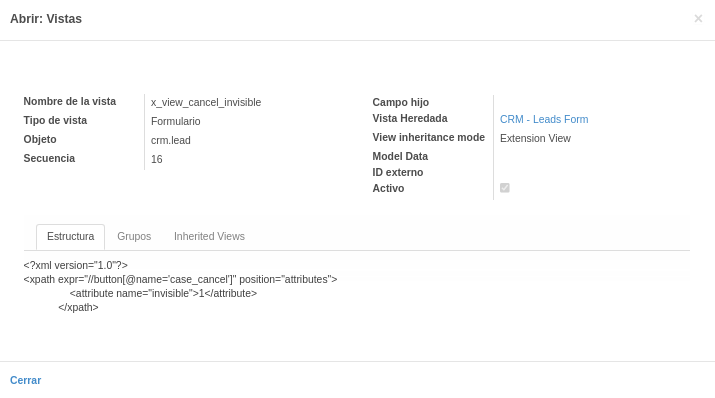Select the xpath expr case_cancel line

[181, 279]
